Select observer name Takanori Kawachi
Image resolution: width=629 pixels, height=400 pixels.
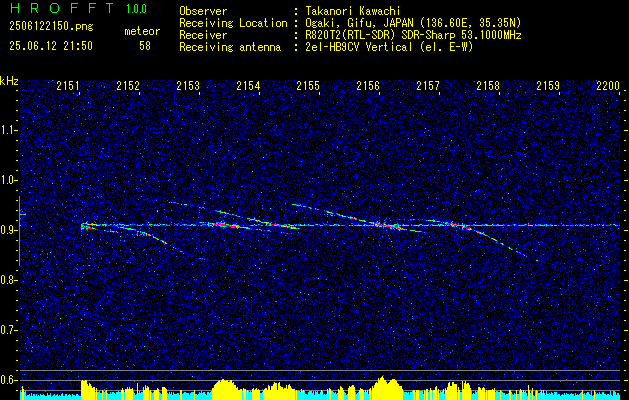(x=353, y=11)
